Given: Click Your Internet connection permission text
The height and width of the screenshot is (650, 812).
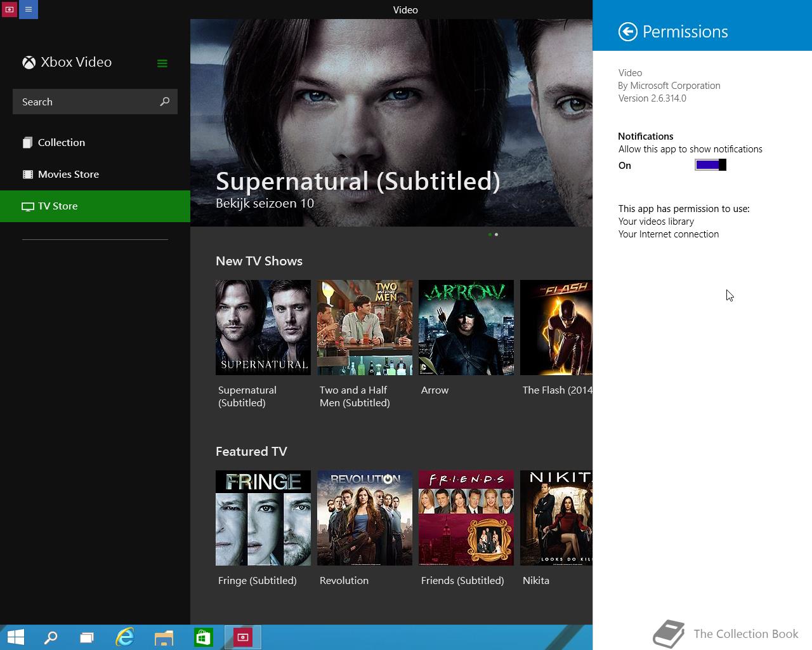Looking at the screenshot, I should point(669,234).
